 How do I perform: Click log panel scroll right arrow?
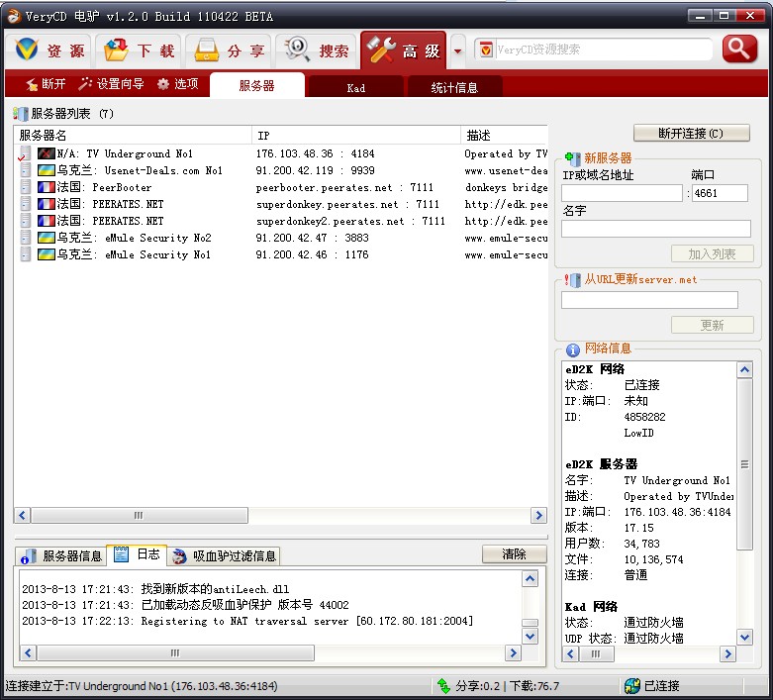(514, 653)
